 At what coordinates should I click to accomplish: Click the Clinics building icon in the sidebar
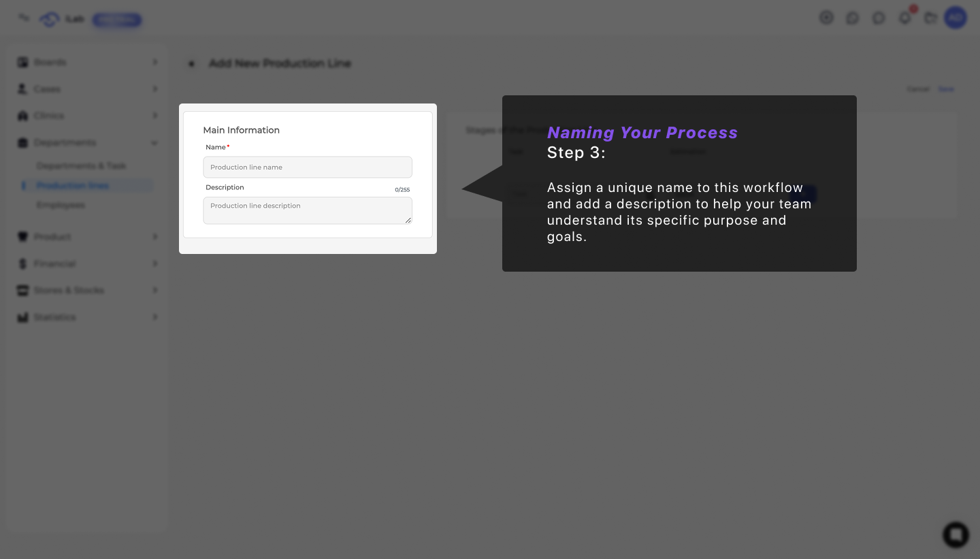(22, 116)
